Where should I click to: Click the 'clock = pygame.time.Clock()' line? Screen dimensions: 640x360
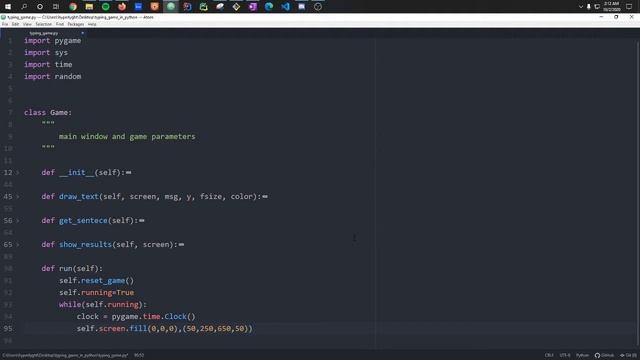pyautogui.click(x=136, y=316)
